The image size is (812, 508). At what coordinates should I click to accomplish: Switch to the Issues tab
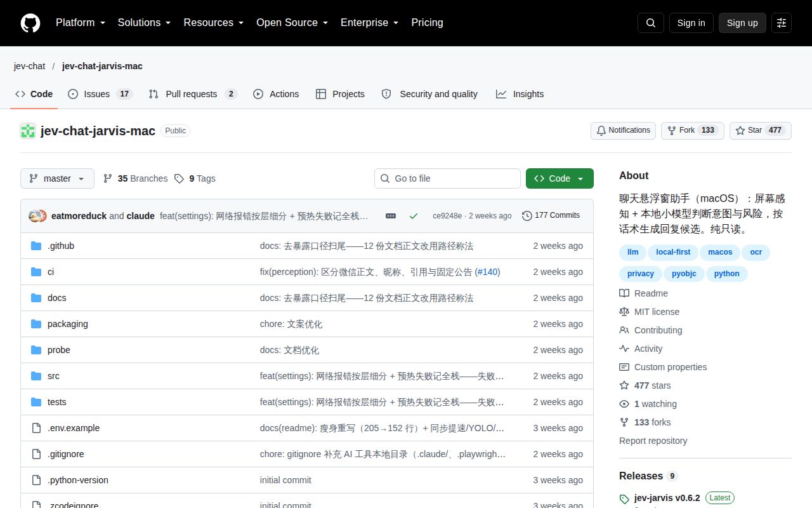100,94
